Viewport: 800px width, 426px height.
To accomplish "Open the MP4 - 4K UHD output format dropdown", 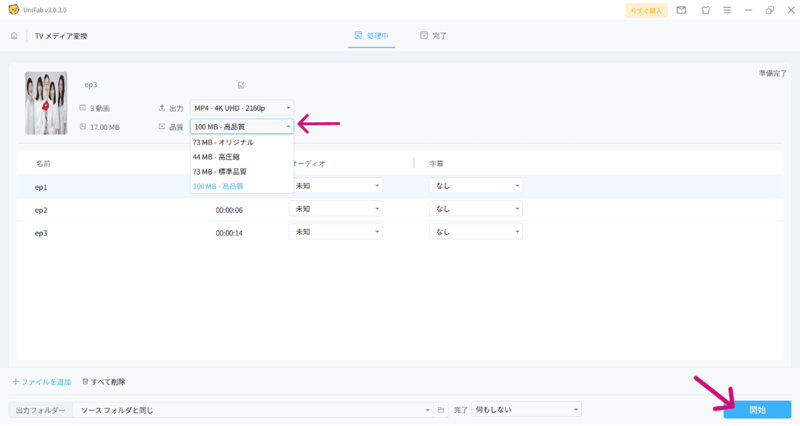I will (241, 107).
